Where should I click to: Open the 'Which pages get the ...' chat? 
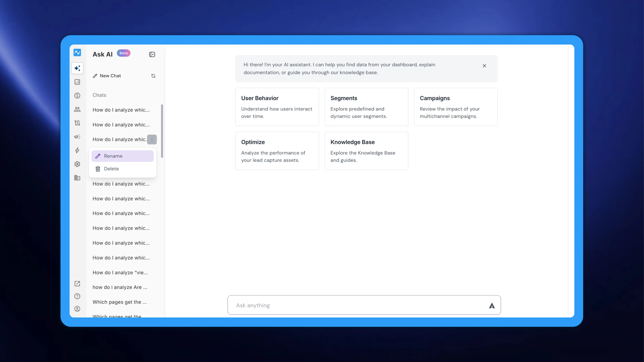tap(120, 302)
